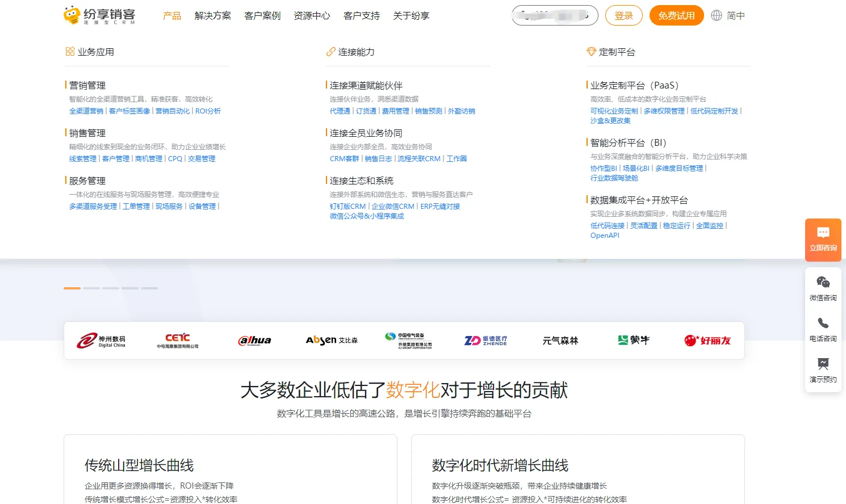The image size is (846, 504).
Task: Open the ERP无缝对接 link
Action: (x=440, y=207)
